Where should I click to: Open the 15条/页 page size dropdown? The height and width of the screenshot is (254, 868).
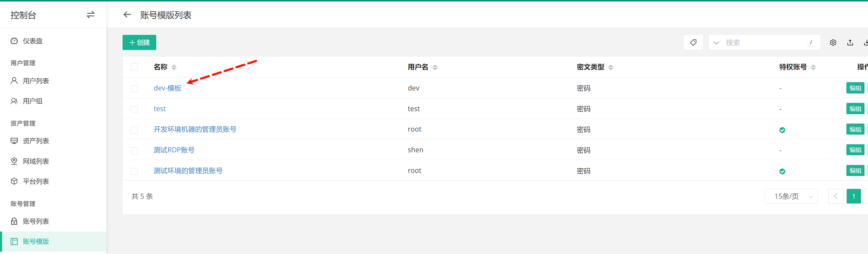(x=791, y=196)
